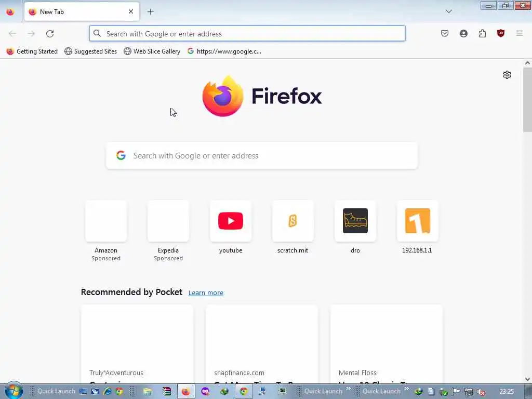Expand second Quick Launch overflow chevron
The image size is (532, 399).
(x=406, y=388)
